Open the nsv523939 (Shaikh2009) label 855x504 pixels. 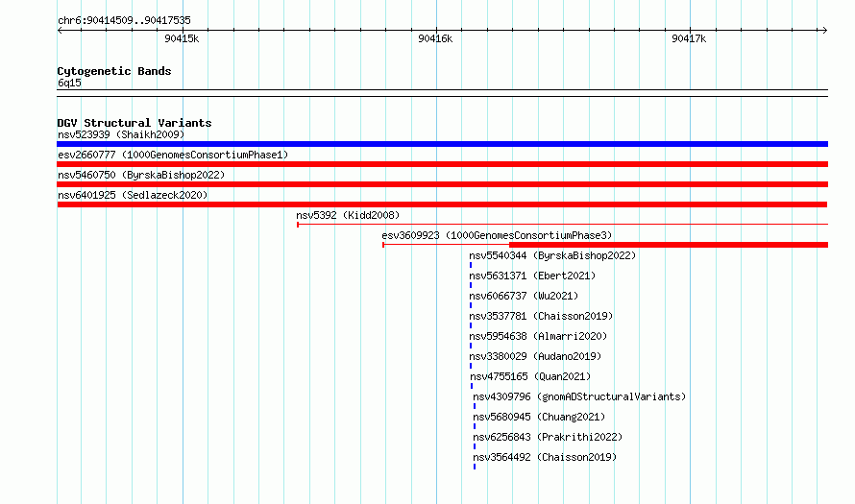[x=121, y=134]
